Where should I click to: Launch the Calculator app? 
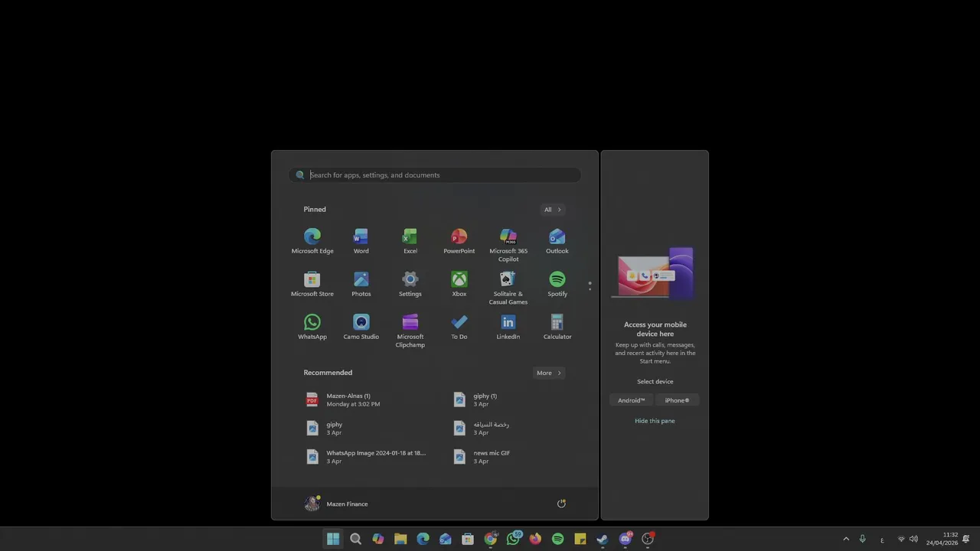pyautogui.click(x=557, y=327)
